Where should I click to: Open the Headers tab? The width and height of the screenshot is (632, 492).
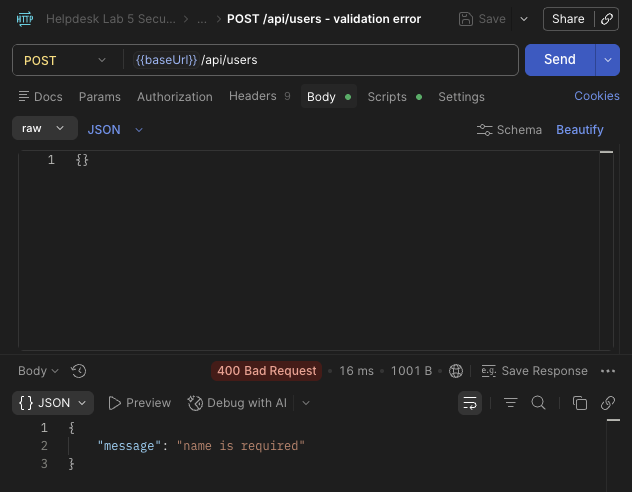point(260,96)
